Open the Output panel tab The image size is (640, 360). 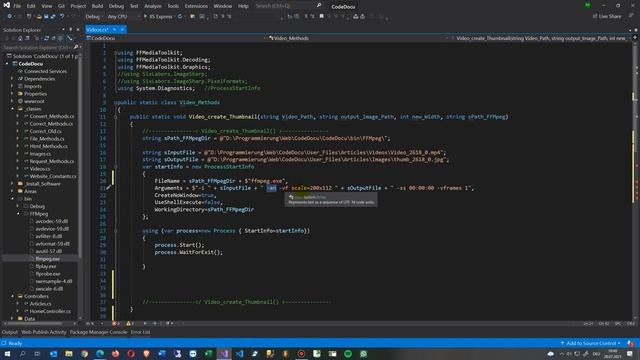[x=9, y=332]
